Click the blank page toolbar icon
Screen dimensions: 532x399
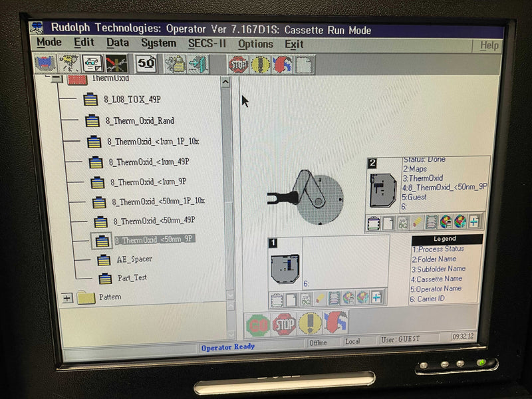coord(304,65)
